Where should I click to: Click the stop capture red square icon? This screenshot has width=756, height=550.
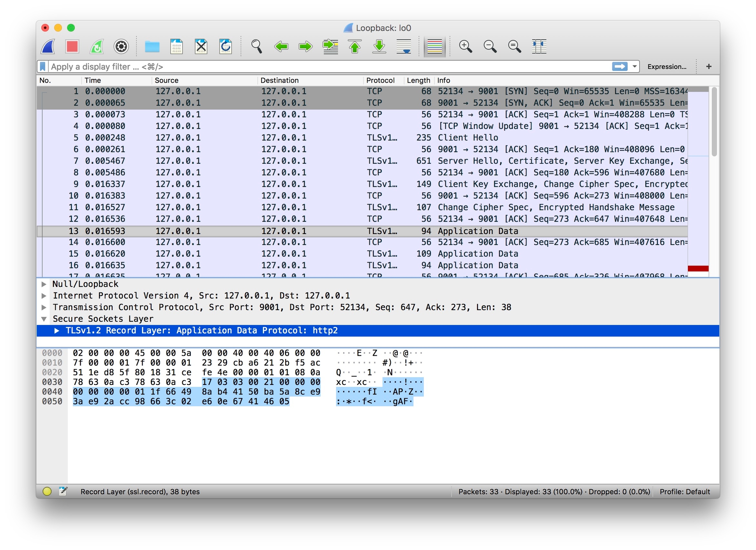point(72,46)
